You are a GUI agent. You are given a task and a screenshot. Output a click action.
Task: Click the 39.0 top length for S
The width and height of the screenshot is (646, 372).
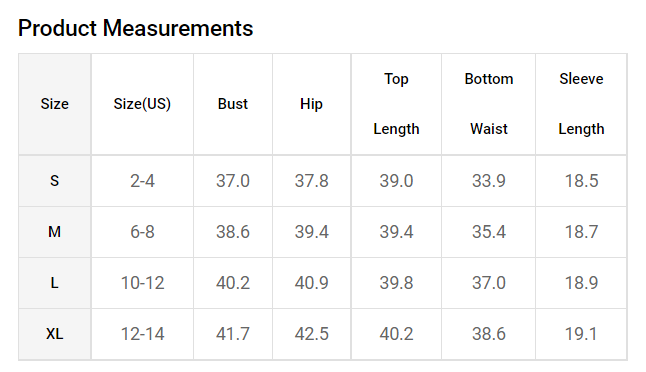(x=396, y=181)
